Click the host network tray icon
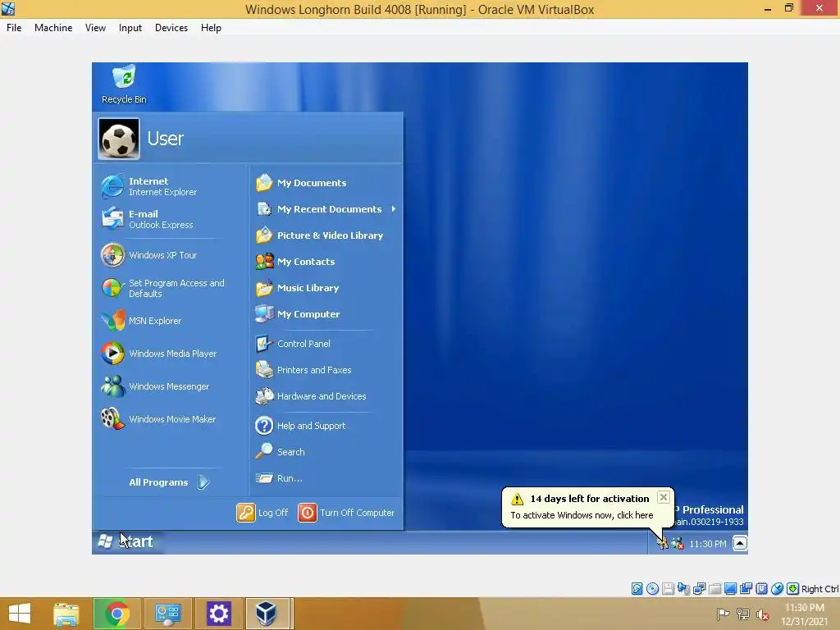 [743, 614]
